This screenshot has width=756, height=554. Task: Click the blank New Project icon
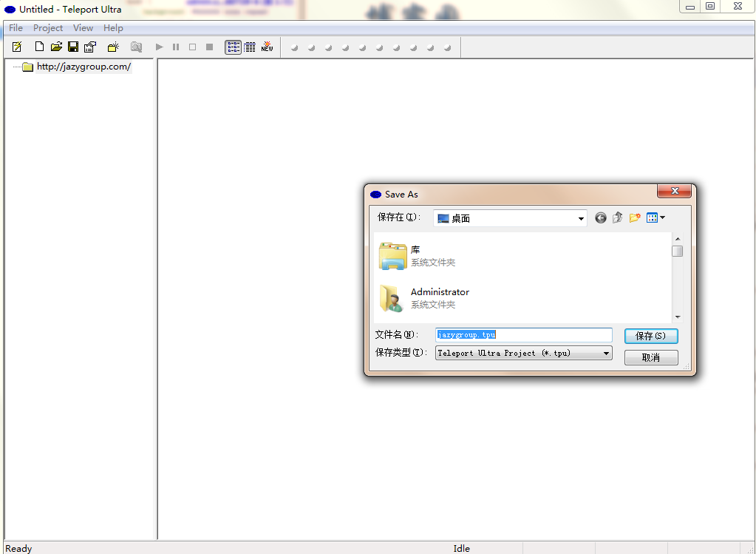point(39,47)
